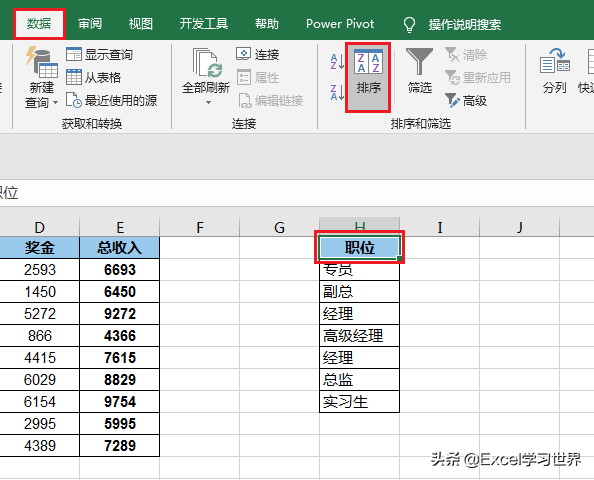Select column F header
Viewport: 594px width, 480px height.
(x=200, y=227)
